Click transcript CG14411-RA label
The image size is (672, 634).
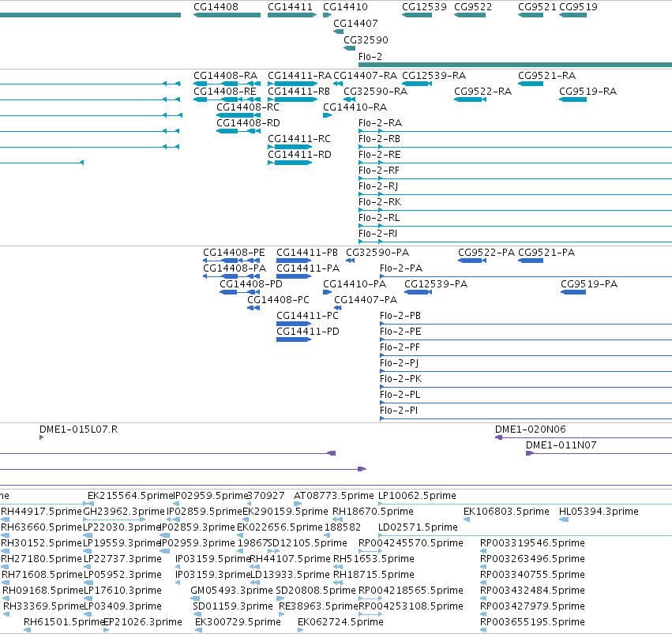point(299,76)
